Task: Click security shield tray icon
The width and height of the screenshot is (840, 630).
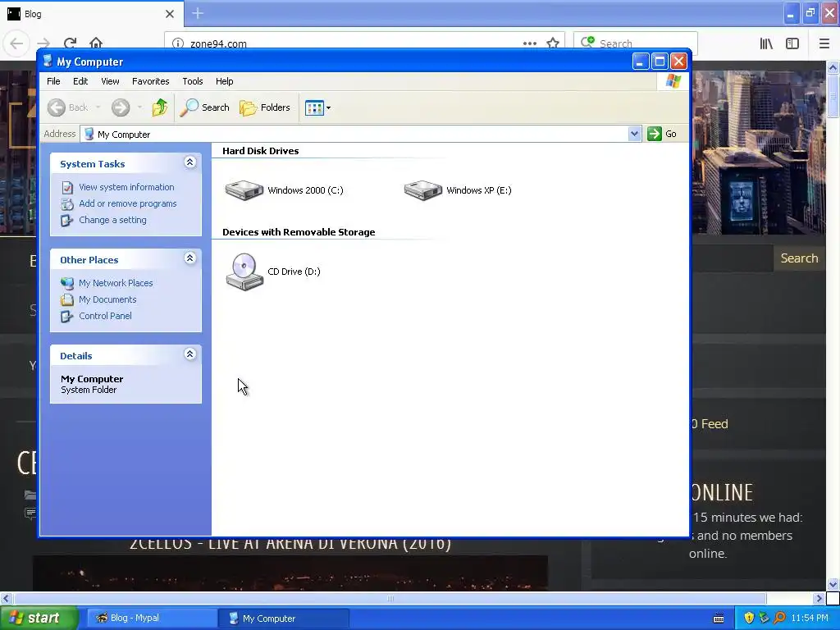Action: 749,619
